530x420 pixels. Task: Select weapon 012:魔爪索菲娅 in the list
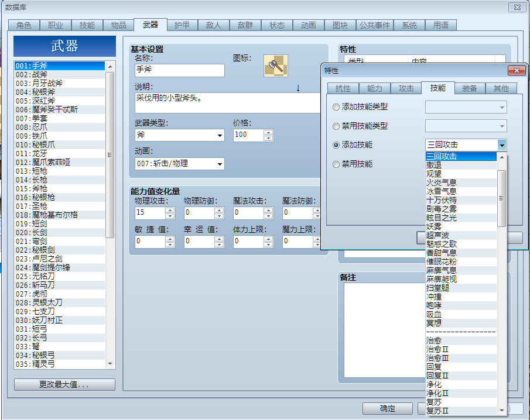(60, 163)
